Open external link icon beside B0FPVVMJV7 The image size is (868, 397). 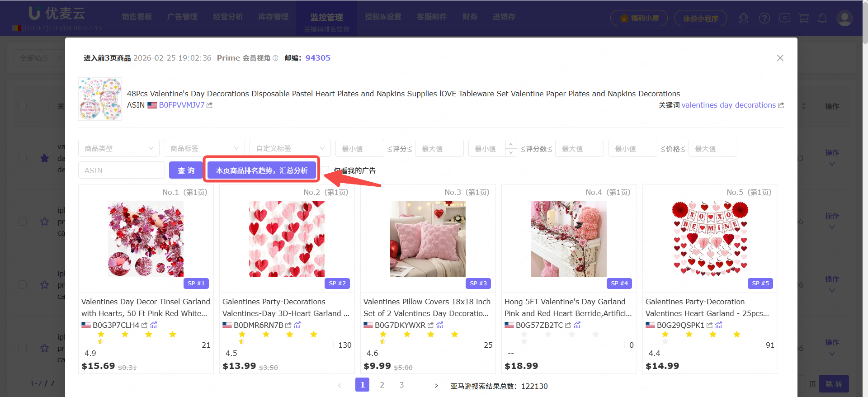(209, 105)
